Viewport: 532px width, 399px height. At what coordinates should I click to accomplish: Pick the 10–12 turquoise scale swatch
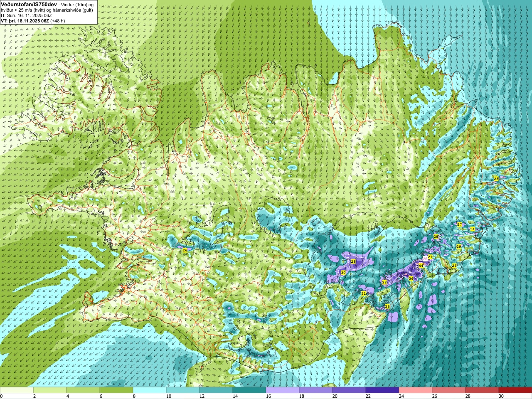click(183, 390)
